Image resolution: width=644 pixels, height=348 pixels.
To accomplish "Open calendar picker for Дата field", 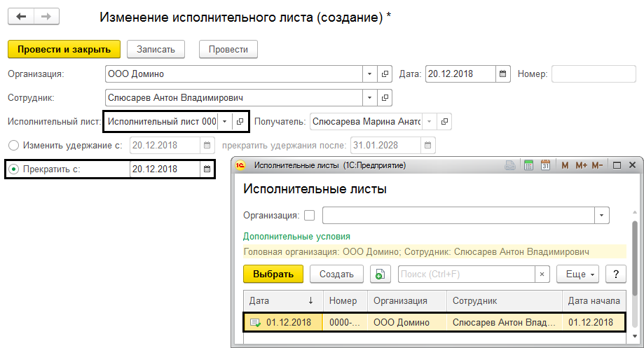I will [x=502, y=74].
